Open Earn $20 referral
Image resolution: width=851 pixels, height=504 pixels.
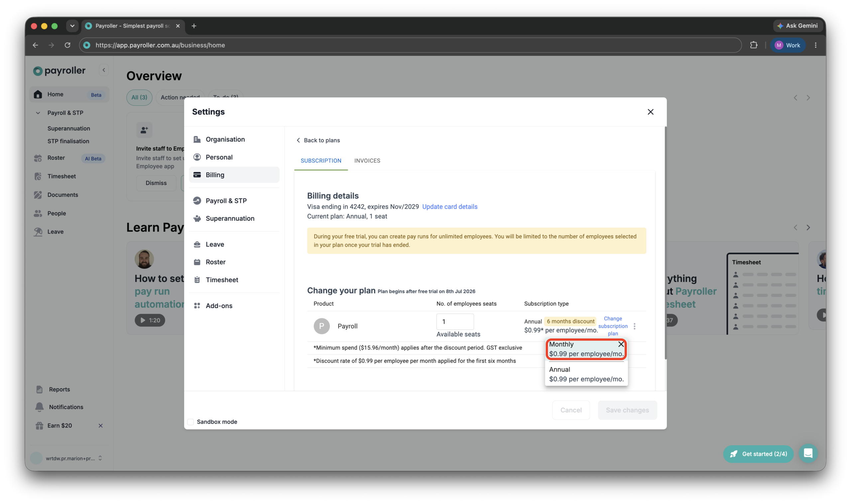pos(60,425)
